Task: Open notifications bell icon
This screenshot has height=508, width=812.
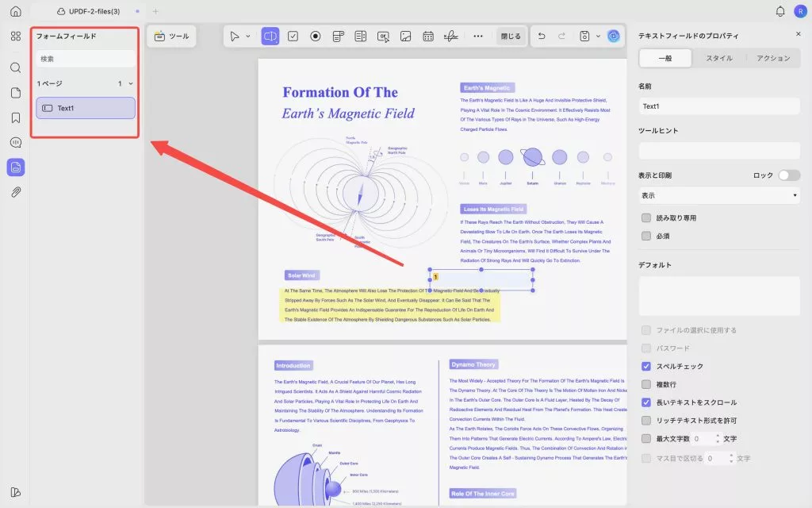Action: pyautogui.click(x=780, y=11)
